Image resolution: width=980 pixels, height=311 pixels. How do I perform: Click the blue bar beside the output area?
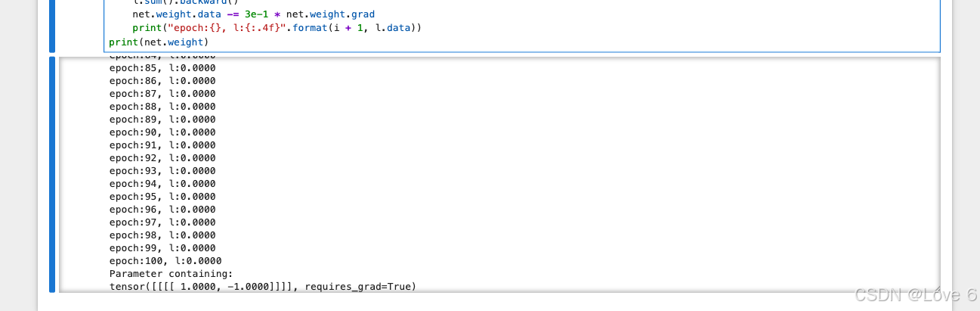52,174
